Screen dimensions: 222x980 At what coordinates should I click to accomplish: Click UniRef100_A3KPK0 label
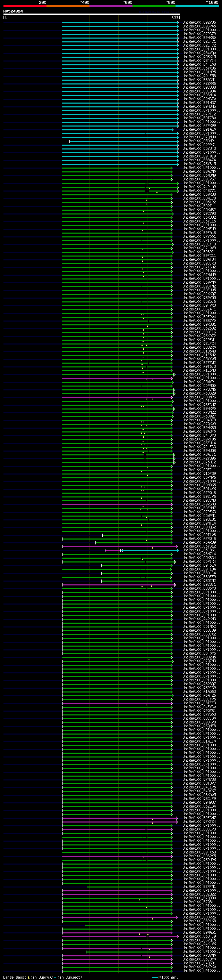(199, 967)
